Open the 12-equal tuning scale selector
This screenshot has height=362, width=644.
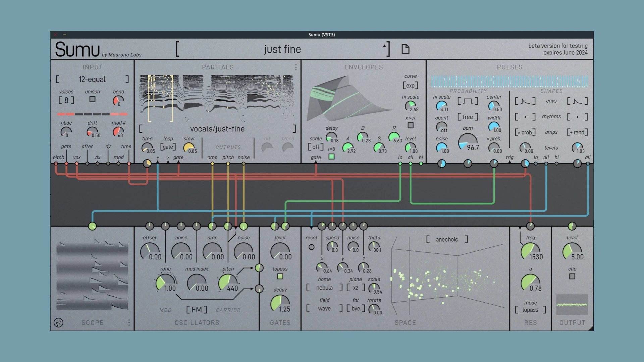click(92, 79)
